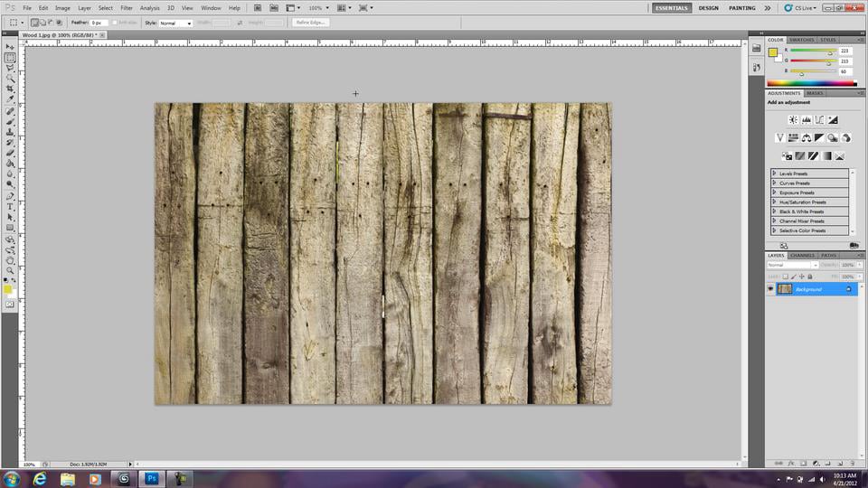Switch to the Channels tab
868x488 pixels.
pos(802,256)
